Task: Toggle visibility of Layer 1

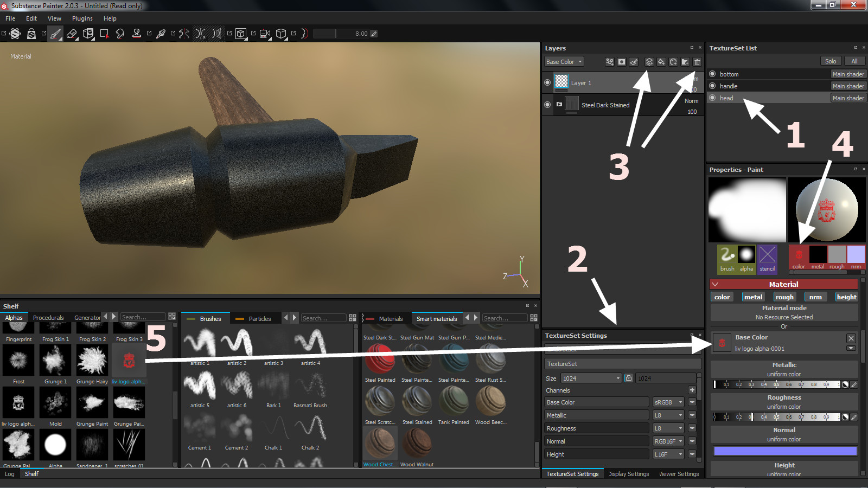Action: pos(547,82)
